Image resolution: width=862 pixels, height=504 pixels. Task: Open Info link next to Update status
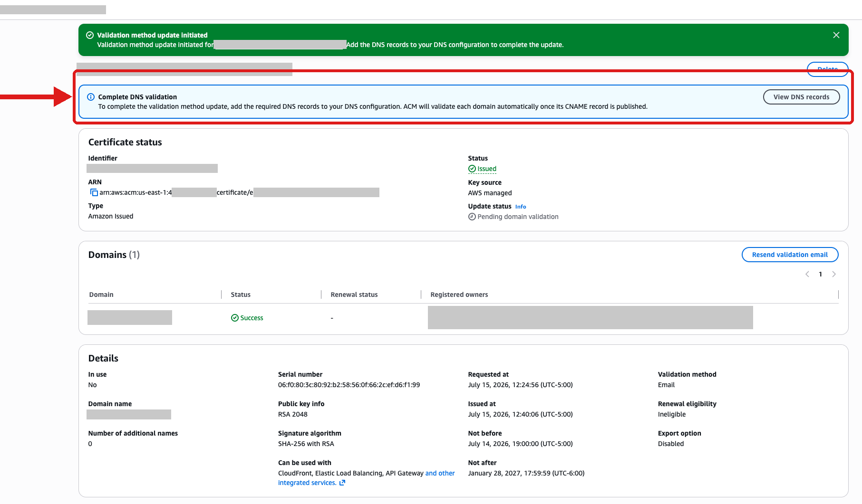[521, 207]
